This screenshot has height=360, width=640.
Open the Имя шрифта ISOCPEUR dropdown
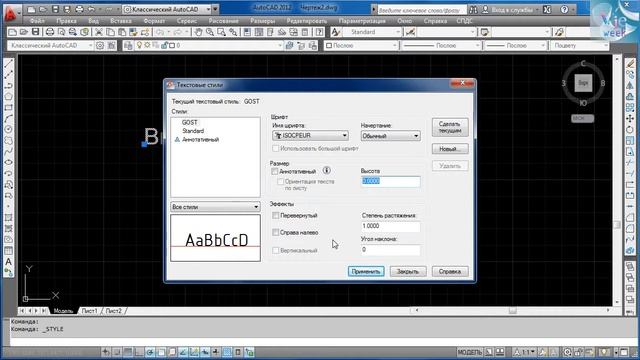pyautogui.click(x=310, y=136)
